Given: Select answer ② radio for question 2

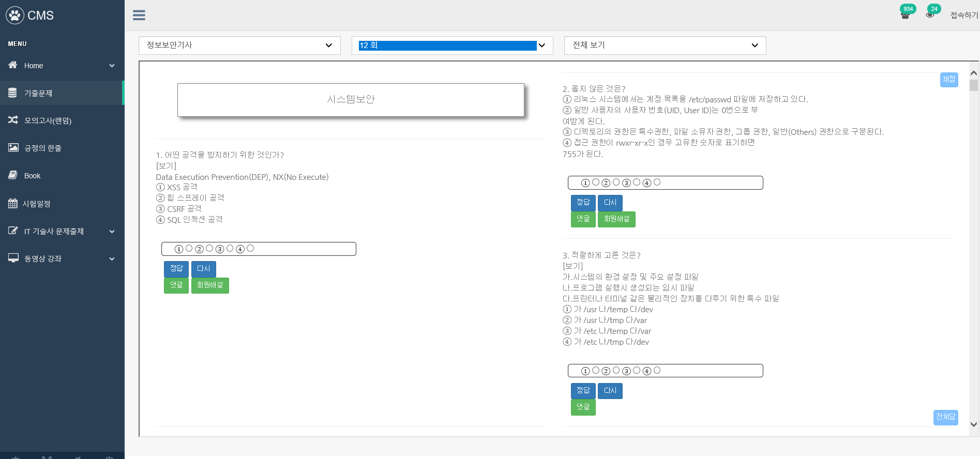Looking at the screenshot, I should [616, 182].
